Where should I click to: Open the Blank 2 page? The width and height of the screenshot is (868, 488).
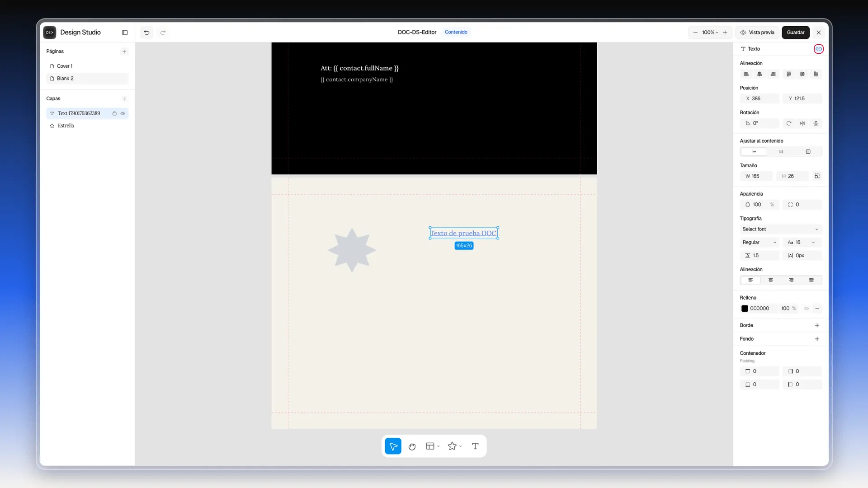(x=87, y=79)
